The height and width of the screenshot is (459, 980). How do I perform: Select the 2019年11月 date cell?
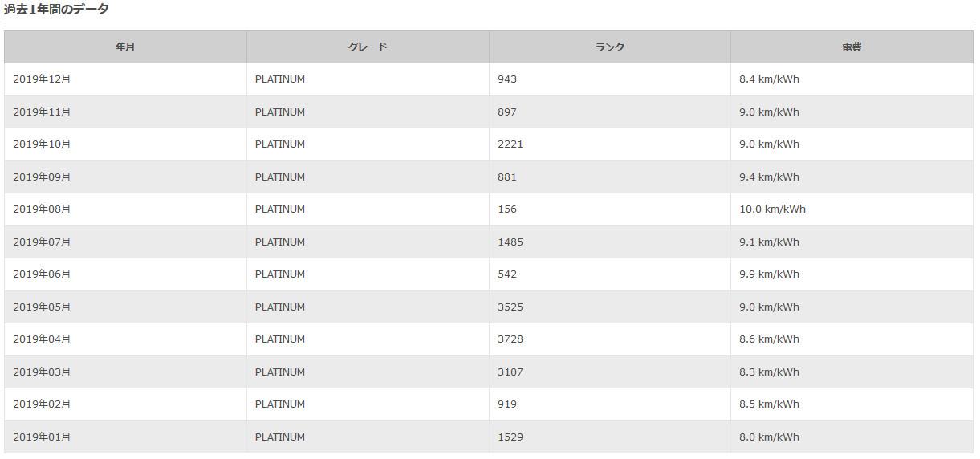pyautogui.click(x=125, y=112)
